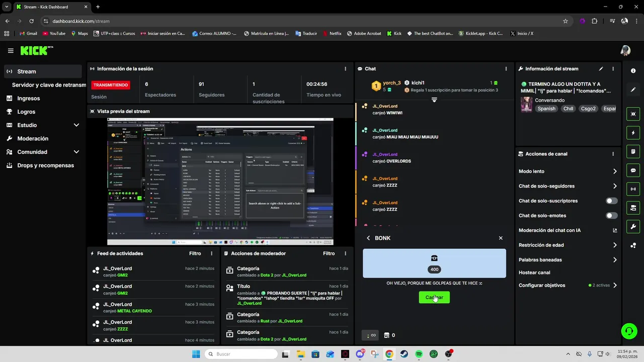Open the chat shop icon counter
644x362 pixels.
point(389,335)
